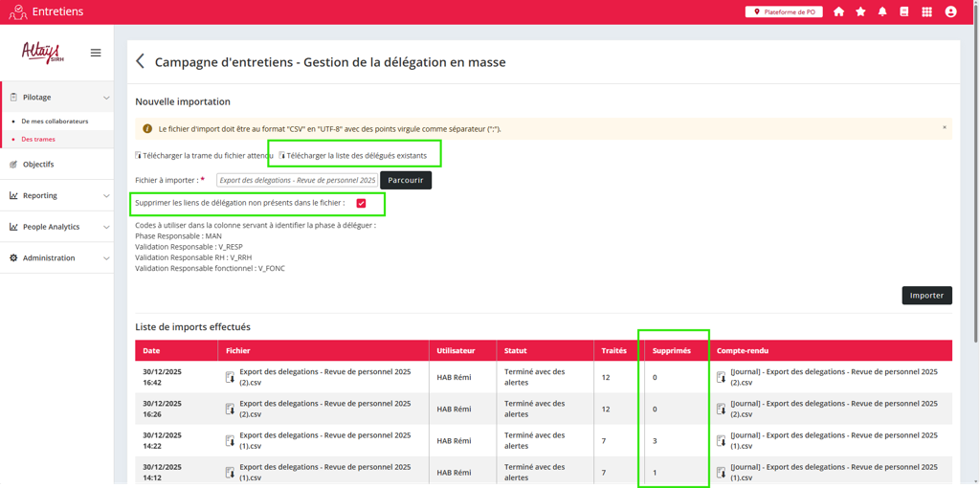
Task: Uncheck the delete missing delegation links checkbox
Action: click(x=361, y=203)
